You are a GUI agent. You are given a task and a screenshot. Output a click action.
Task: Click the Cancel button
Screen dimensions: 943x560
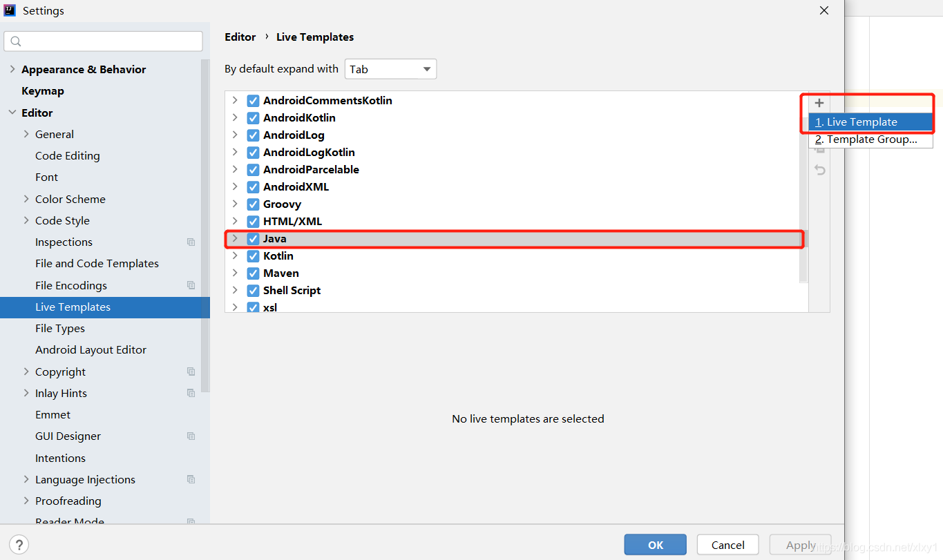point(727,545)
